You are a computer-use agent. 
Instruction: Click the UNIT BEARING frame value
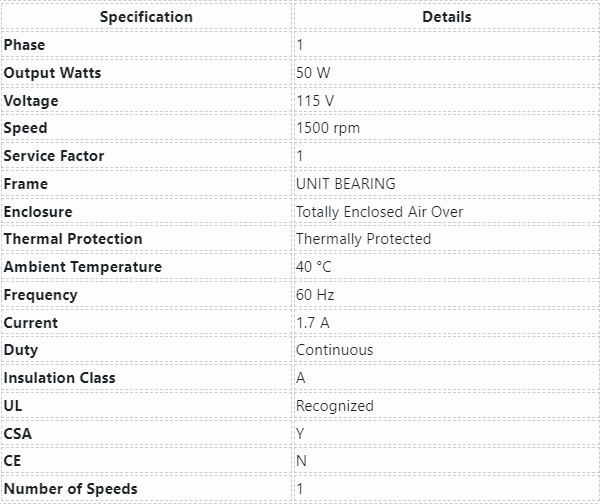point(346,184)
